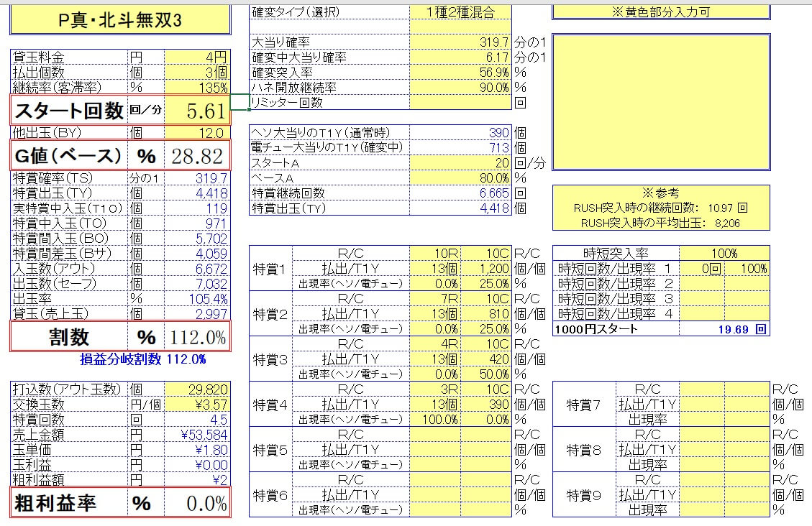This screenshot has width=812, height=526.
Task: Click the 特賞1 round cell 10R
Action: 435,254
